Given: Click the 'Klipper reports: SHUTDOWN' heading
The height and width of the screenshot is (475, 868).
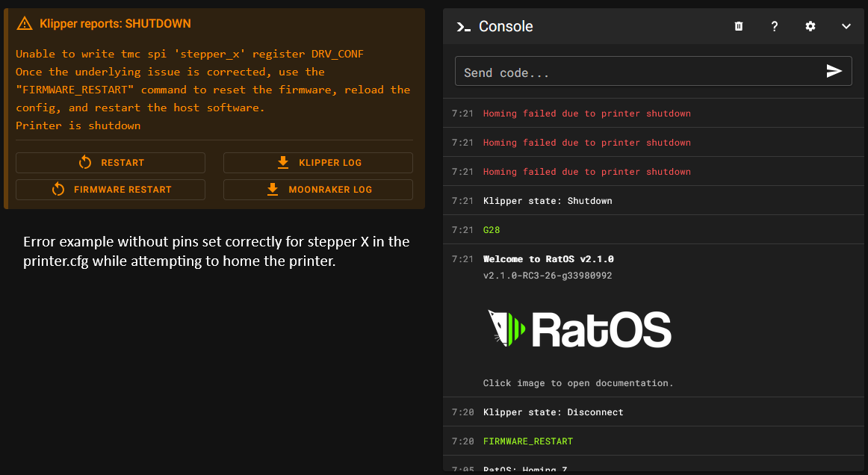Looking at the screenshot, I should (x=115, y=24).
